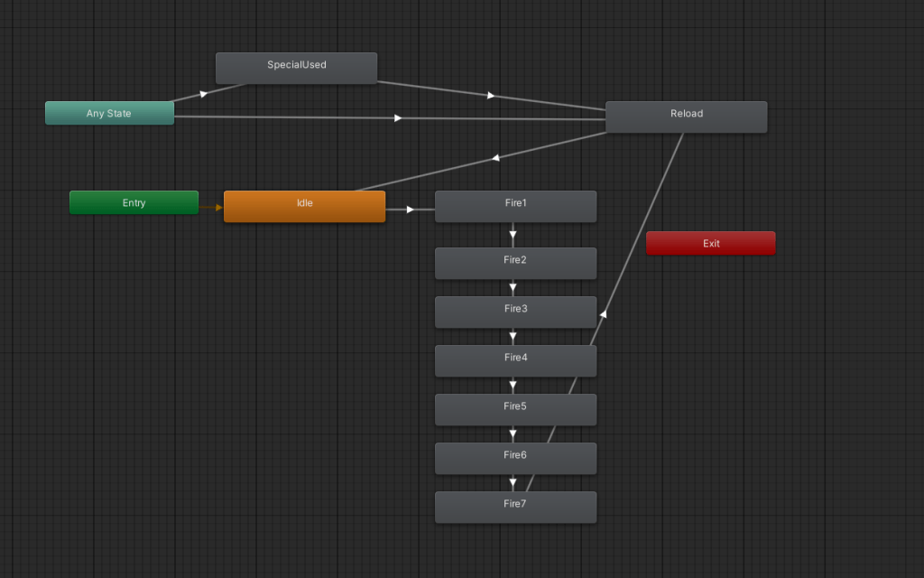This screenshot has width=924, height=578.
Task: Click the Fire6 state node
Action: point(515,458)
